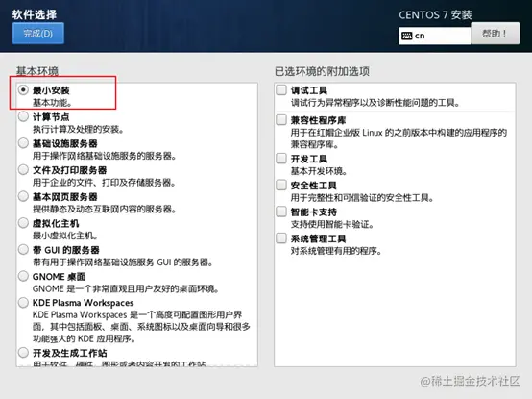Enable the 调试工具 checkbox
This screenshot has width=532, height=399.
pos(281,90)
